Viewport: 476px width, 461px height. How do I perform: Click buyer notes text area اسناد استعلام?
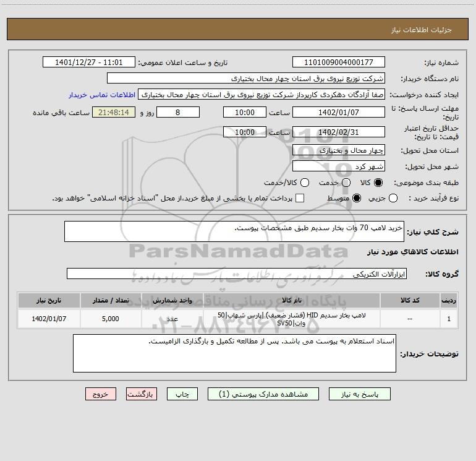point(234,353)
